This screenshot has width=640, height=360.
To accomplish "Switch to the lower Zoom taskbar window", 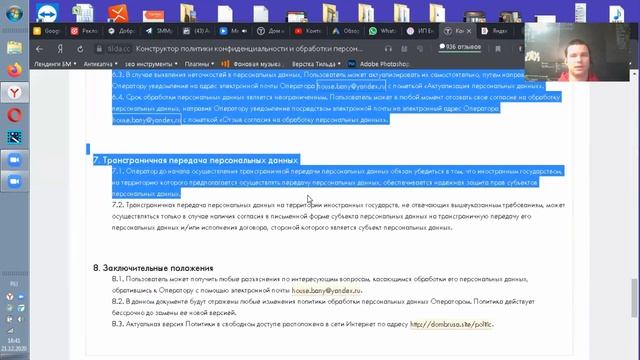I will 14,181.
